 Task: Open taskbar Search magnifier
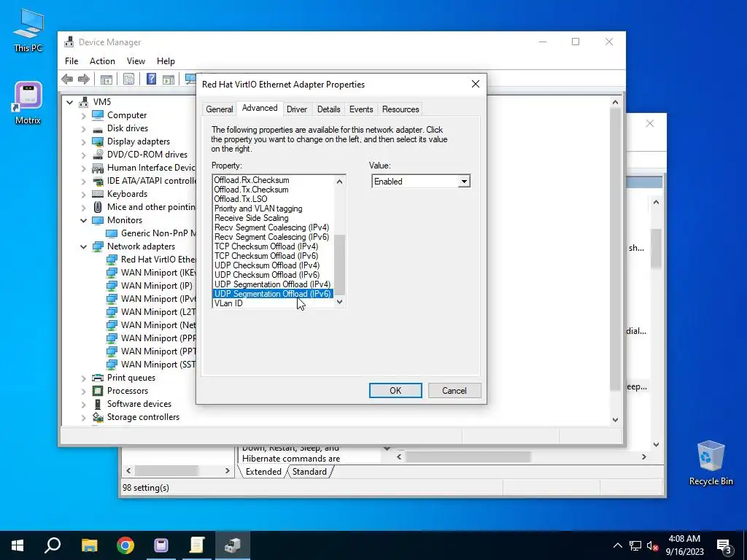(x=53, y=545)
